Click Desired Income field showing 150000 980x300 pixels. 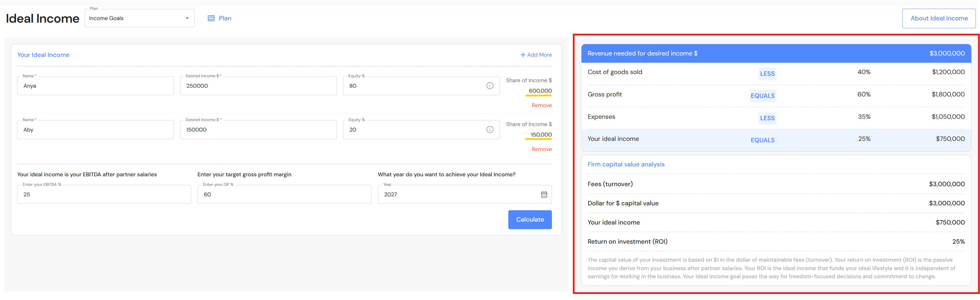tap(258, 130)
